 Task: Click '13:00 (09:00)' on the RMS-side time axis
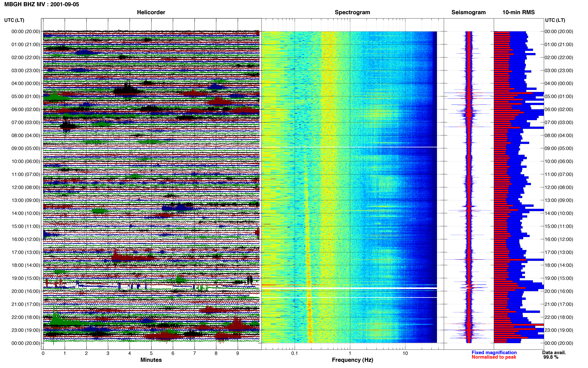coord(559,200)
